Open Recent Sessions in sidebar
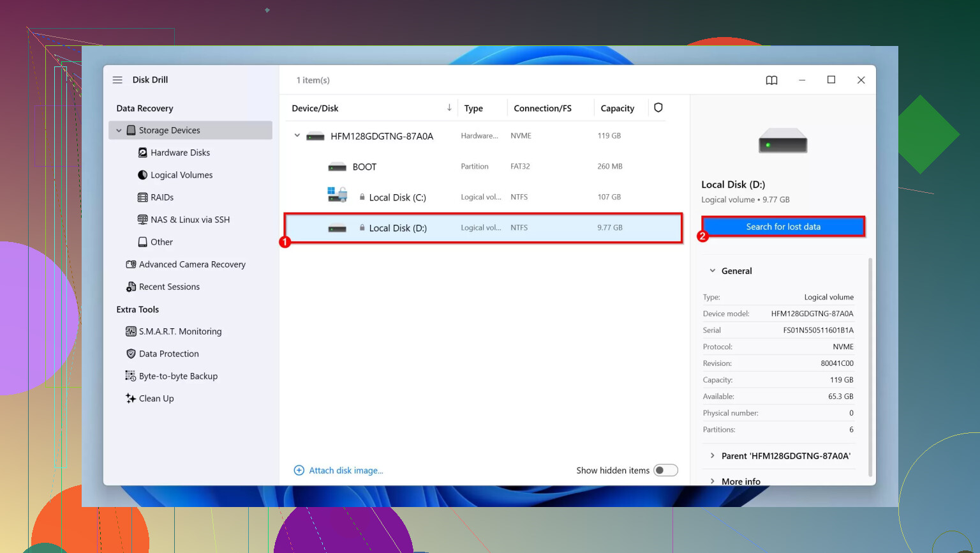Screen dimensions: 980x553 click(169, 287)
